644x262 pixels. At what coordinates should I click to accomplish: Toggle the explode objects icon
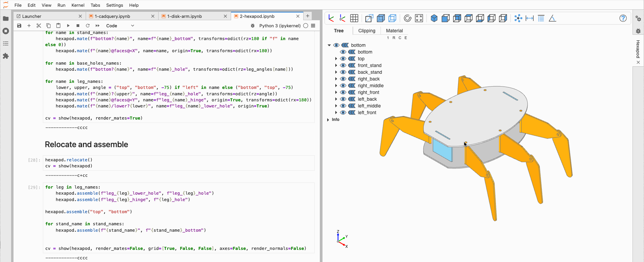tap(518, 18)
